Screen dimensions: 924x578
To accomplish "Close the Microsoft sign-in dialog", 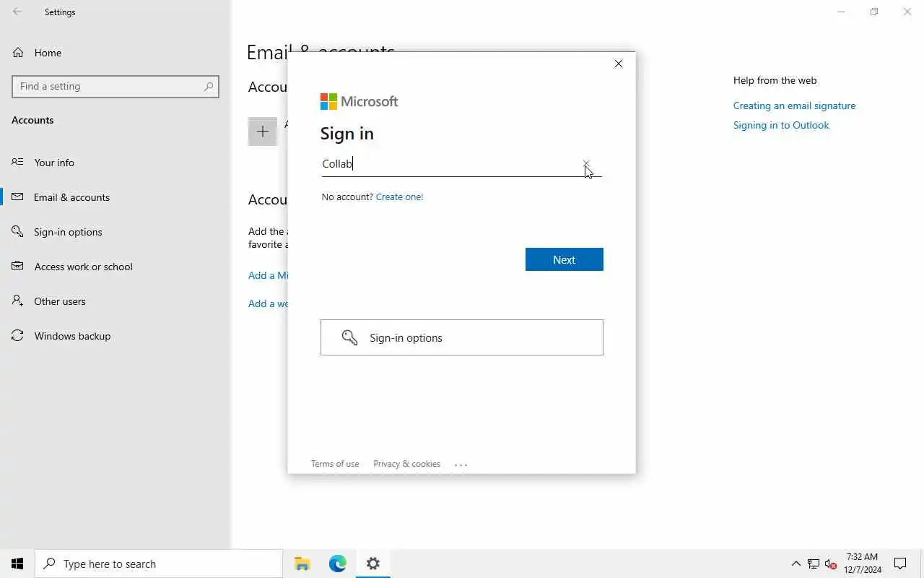I will [619, 64].
